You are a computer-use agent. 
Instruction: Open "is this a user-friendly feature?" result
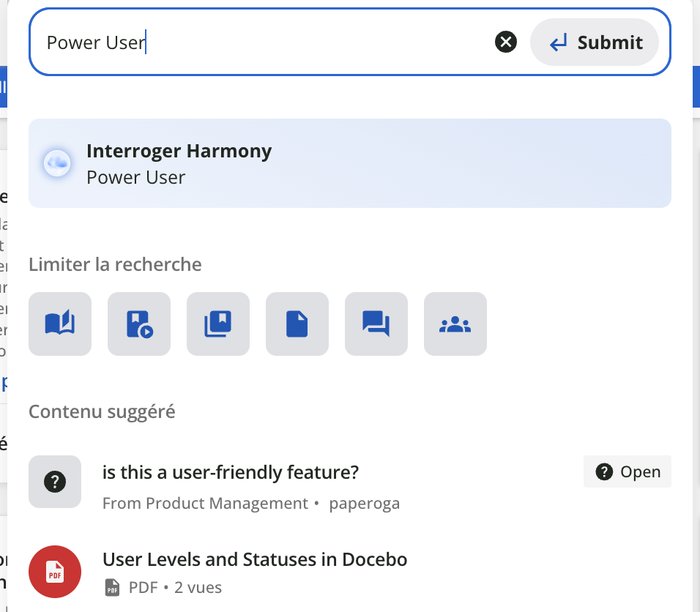[231, 472]
